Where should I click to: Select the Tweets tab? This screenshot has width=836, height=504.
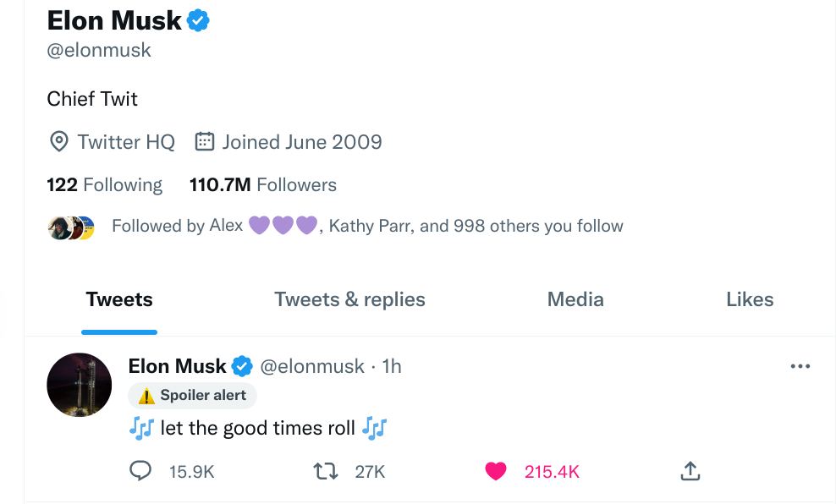click(119, 299)
